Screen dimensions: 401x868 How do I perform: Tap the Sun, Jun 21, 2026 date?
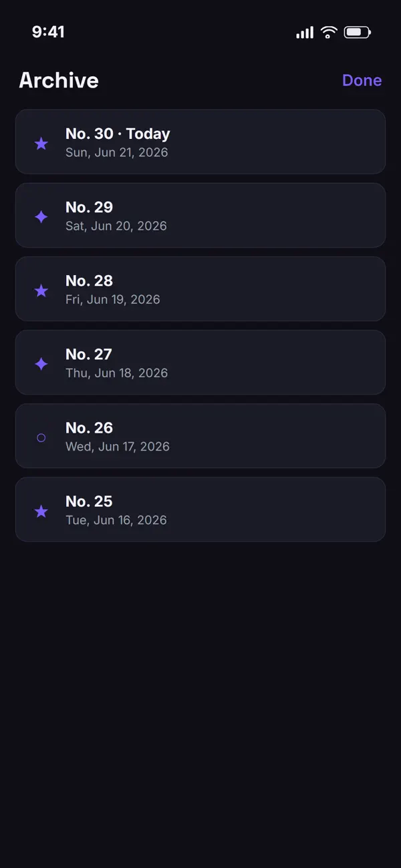(x=116, y=152)
